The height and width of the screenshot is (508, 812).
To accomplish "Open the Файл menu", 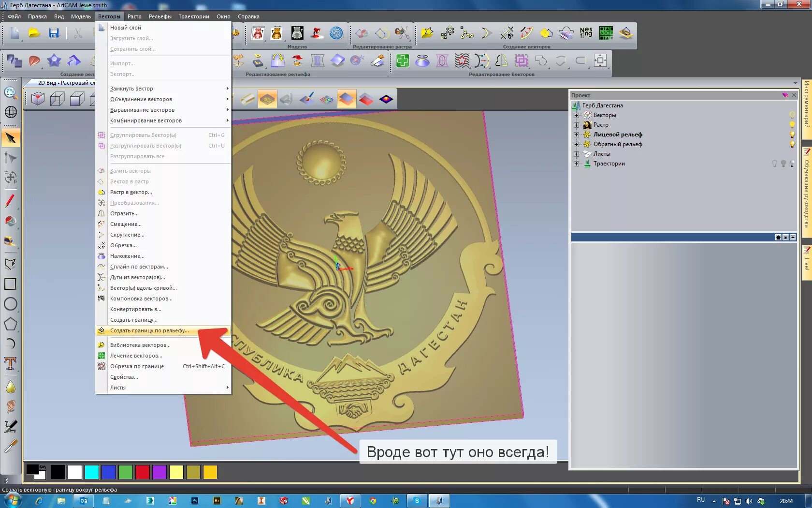I will point(14,16).
